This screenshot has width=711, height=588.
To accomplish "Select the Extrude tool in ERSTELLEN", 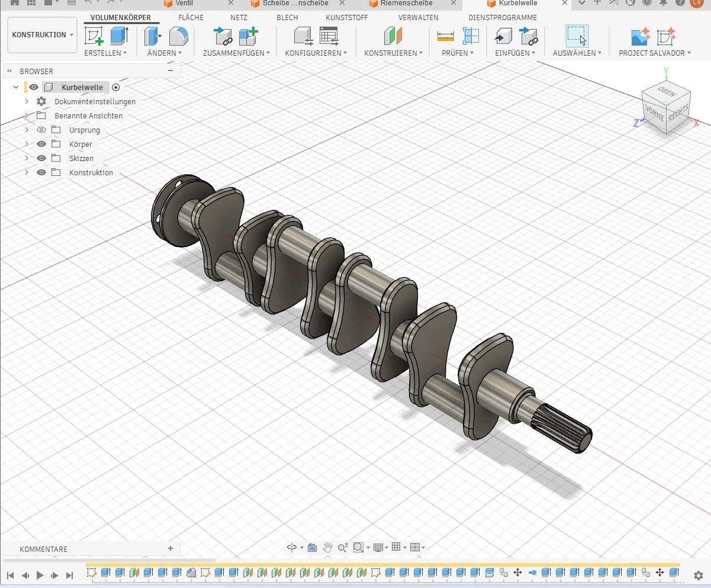I will click(119, 36).
